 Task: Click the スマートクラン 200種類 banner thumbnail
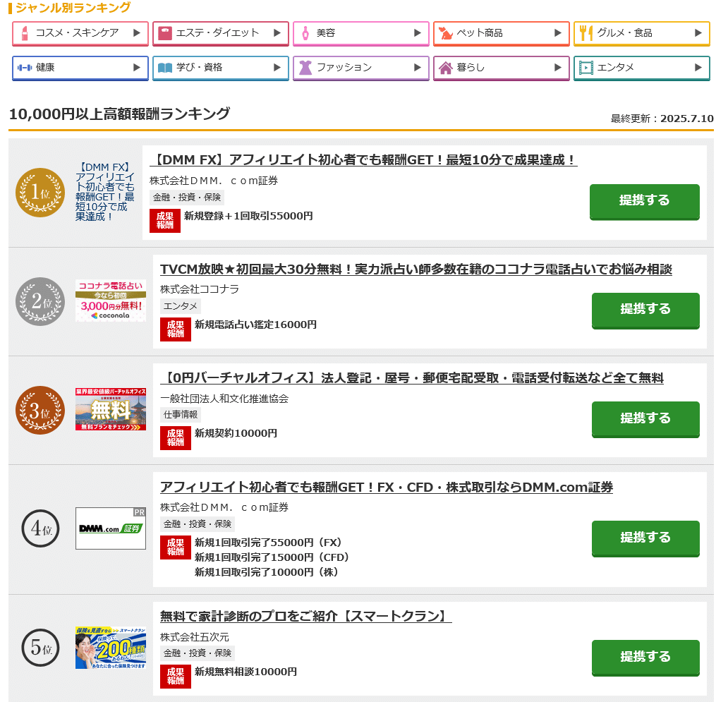(x=111, y=648)
